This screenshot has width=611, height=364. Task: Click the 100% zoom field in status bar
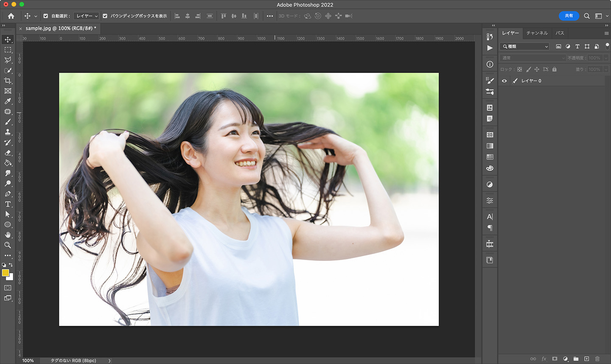tap(28, 361)
